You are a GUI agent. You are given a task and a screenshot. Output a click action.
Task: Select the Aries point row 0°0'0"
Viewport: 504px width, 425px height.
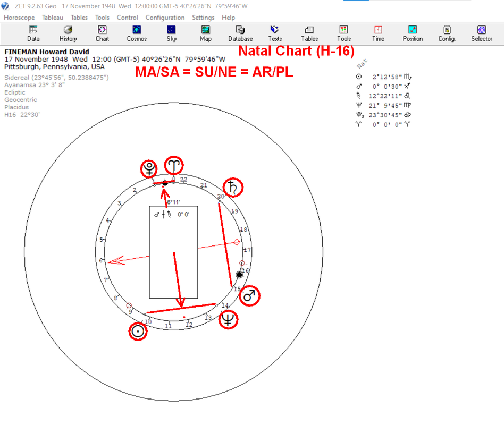383,124
